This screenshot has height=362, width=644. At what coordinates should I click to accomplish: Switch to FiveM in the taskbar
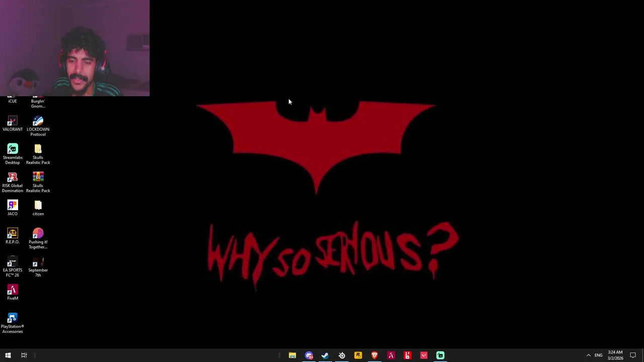391,355
